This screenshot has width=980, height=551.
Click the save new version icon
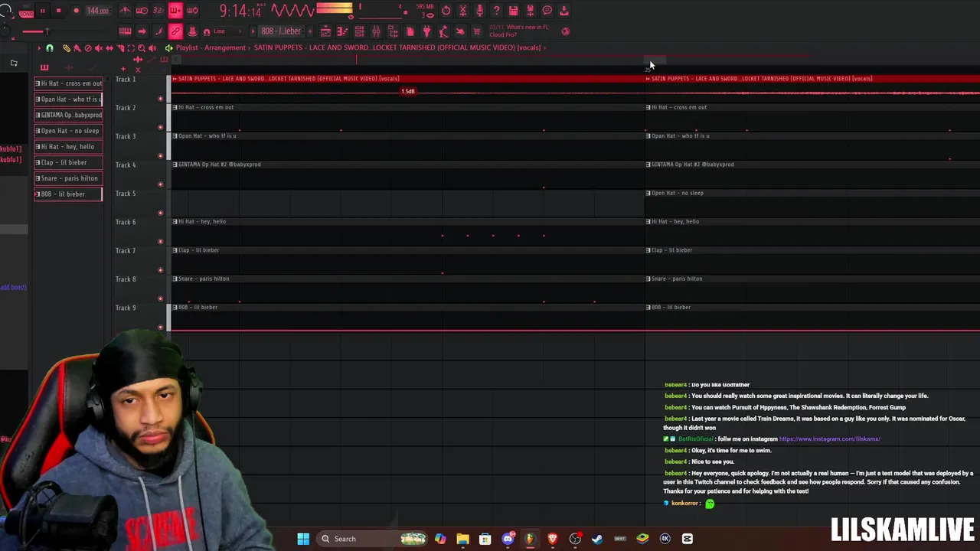click(530, 11)
